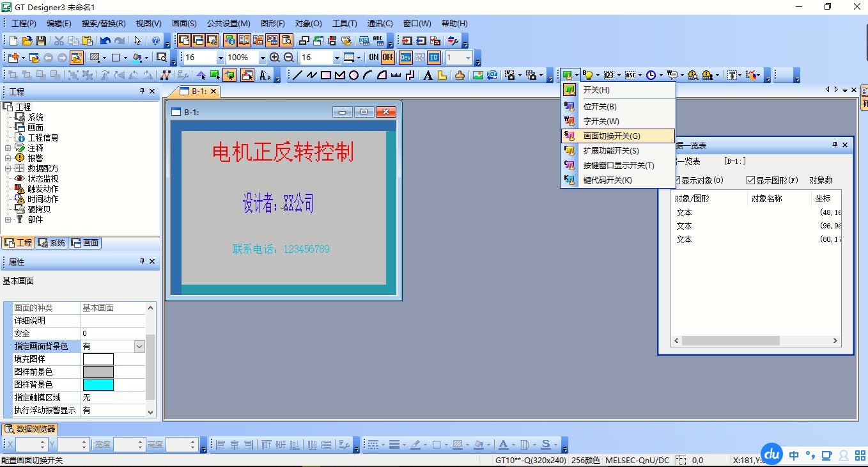Image resolution: width=868 pixels, height=467 pixels.
Task: Click the ASCII display icon
Action: point(630,75)
